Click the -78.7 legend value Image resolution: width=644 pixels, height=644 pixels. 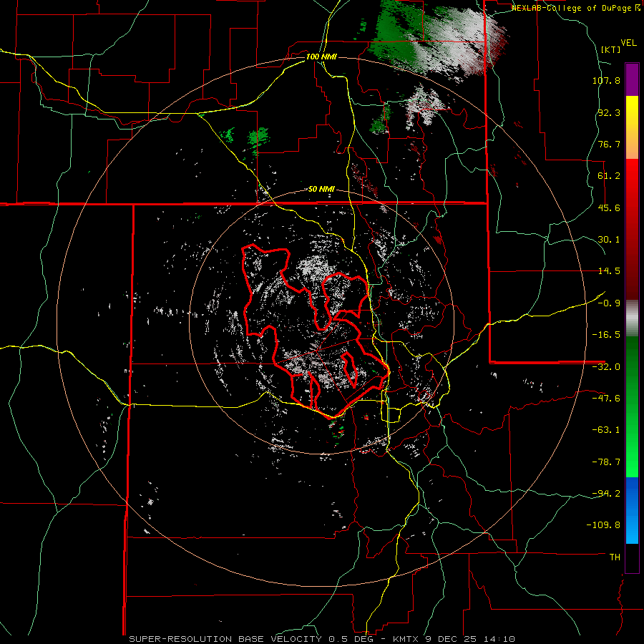606,462
